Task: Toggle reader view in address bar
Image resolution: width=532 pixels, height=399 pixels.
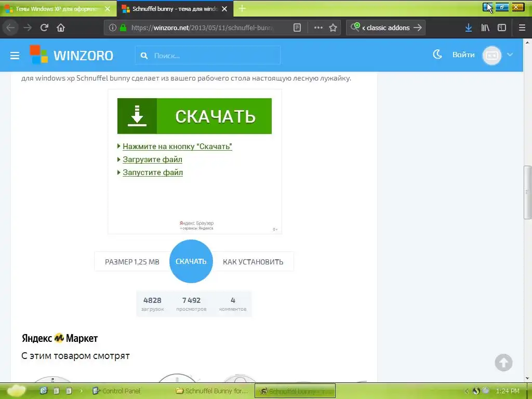Action: pos(297,28)
